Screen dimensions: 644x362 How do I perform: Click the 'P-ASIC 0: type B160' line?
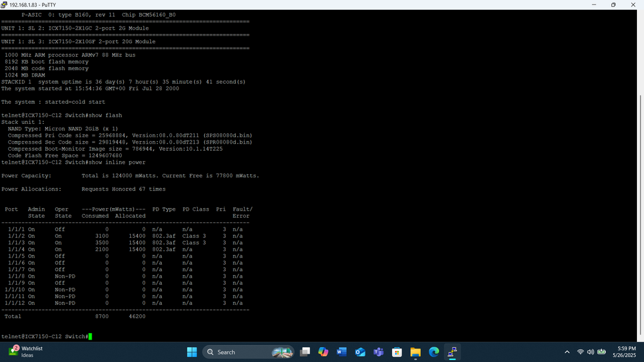click(x=99, y=15)
